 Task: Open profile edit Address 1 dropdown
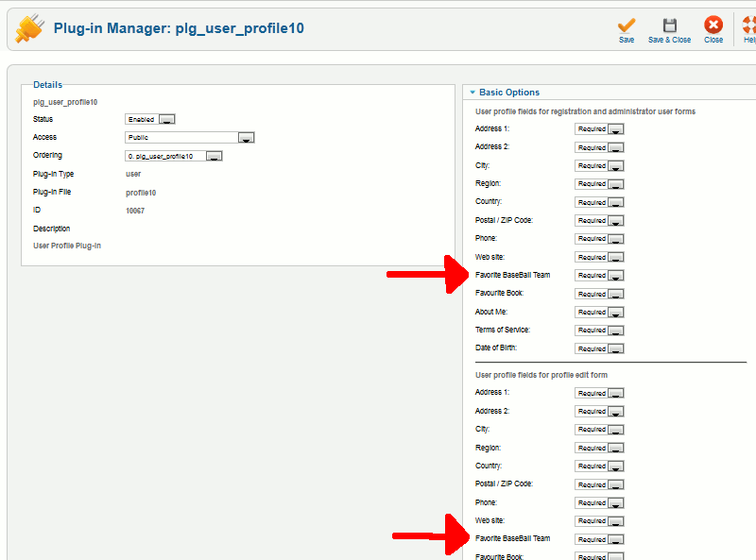[x=599, y=393]
